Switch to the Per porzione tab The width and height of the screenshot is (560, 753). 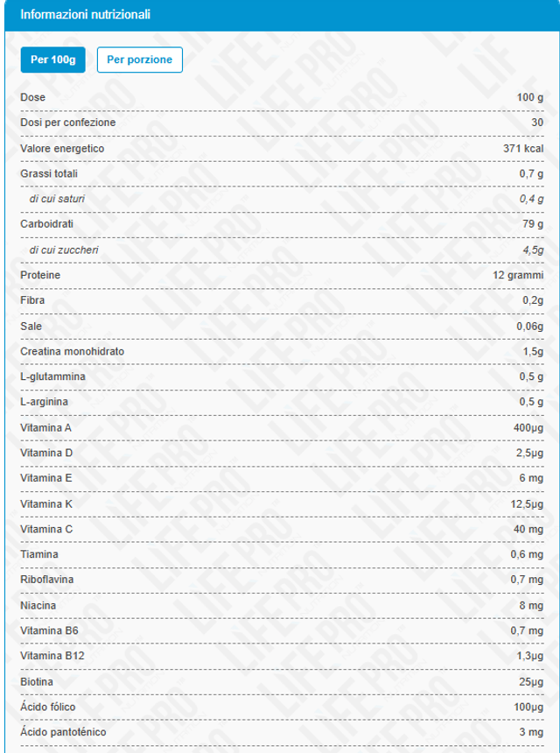(x=139, y=60)
